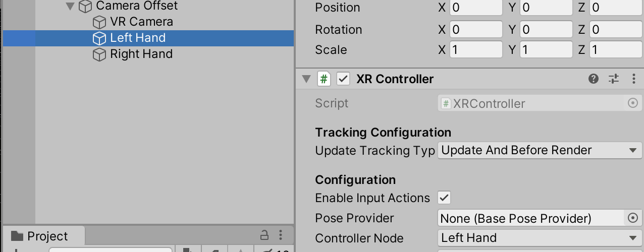This screenshot has height=252, width=644.
Task: Open the Controller Node dropdown
Action: (540, 238)
